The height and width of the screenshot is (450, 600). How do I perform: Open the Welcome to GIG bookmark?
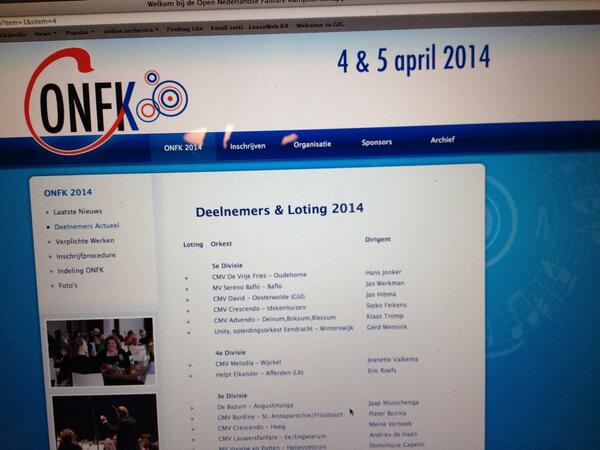tap(320, 25)
